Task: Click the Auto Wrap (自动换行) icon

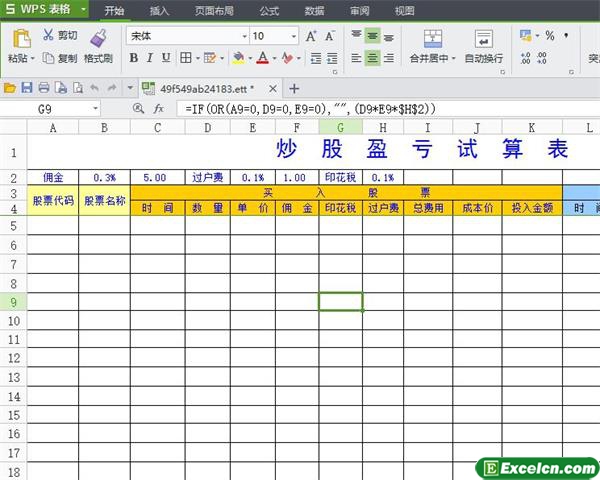Action: 484,40
